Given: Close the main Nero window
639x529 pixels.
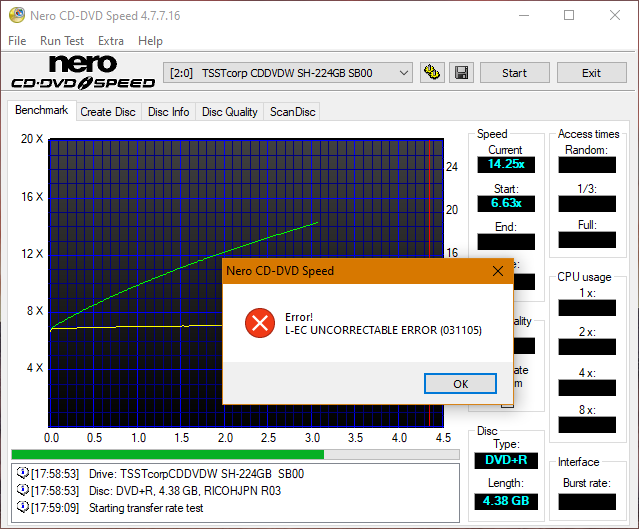Looking at the screenshot, I should [x=615, y=15].
